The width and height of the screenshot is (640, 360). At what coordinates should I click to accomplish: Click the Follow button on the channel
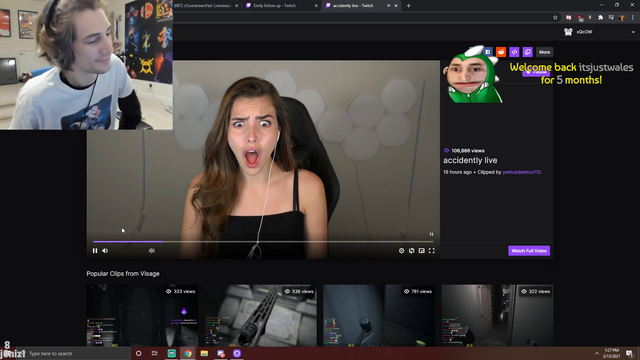536,72
